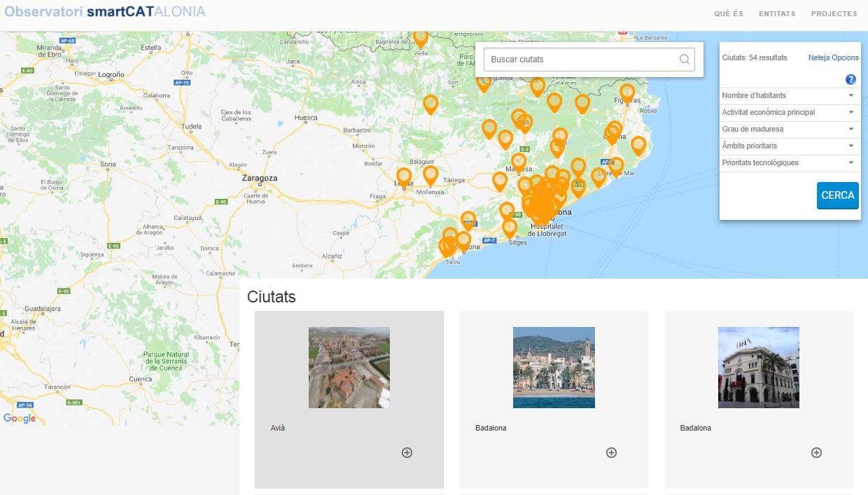The height and width of the screenshot is (495, 868).
Task: Open the Àmbits prioritaris dropdown
Action: click(x=789, y=146)
